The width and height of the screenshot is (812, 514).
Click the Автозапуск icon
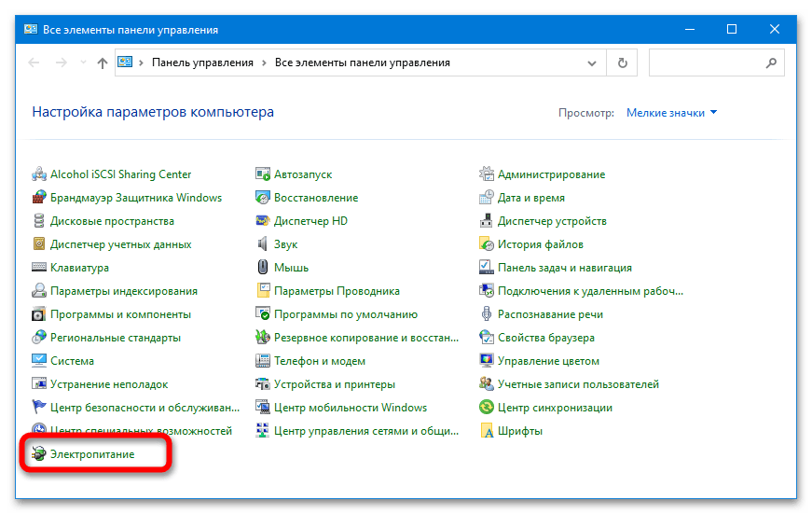(263, 174)
